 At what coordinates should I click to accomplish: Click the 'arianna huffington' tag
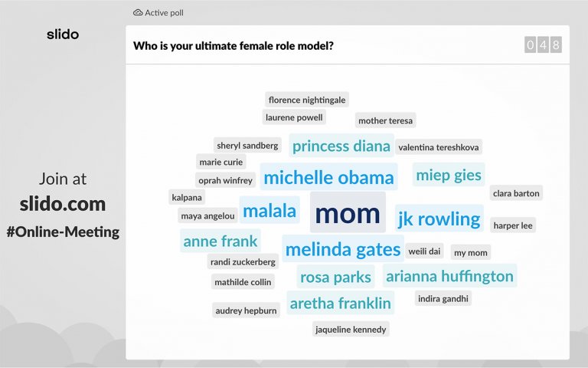click(449, 276)
